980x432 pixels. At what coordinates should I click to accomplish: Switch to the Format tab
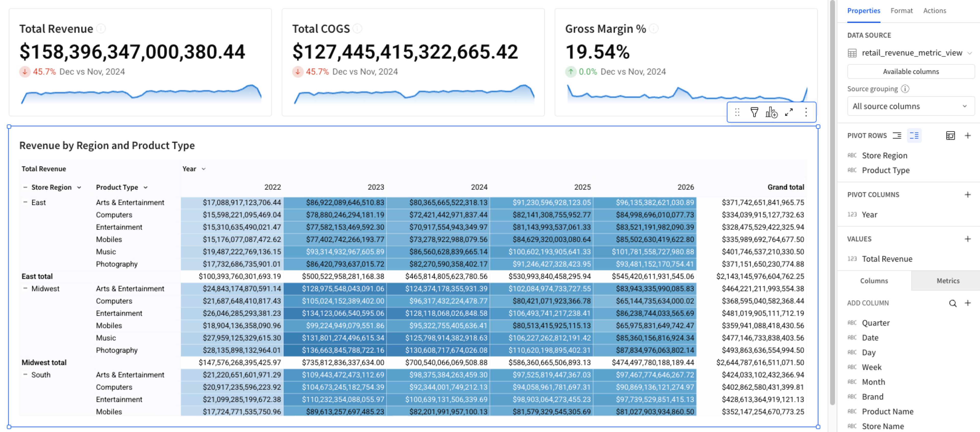coord(901,11)
